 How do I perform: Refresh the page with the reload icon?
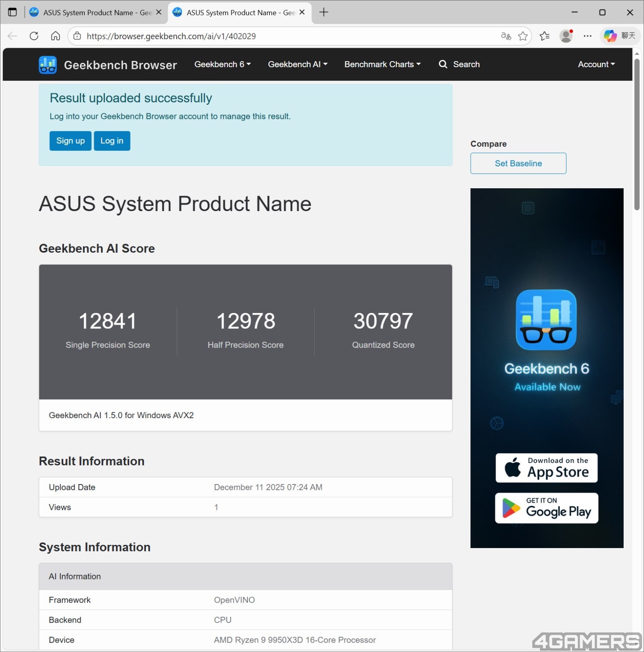(34, 36)
